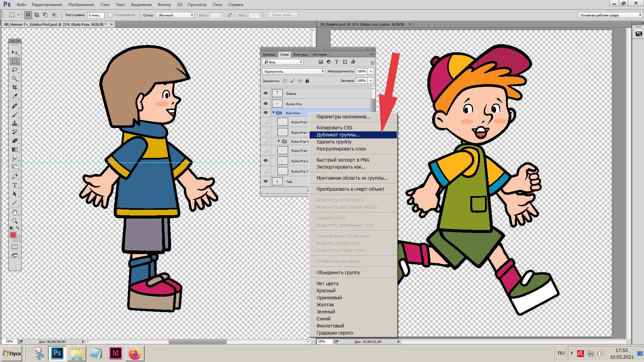The width and height of the screenshot is (644, 362).
Task: Switch to the Каналы tab
Action: pos(269,54)
